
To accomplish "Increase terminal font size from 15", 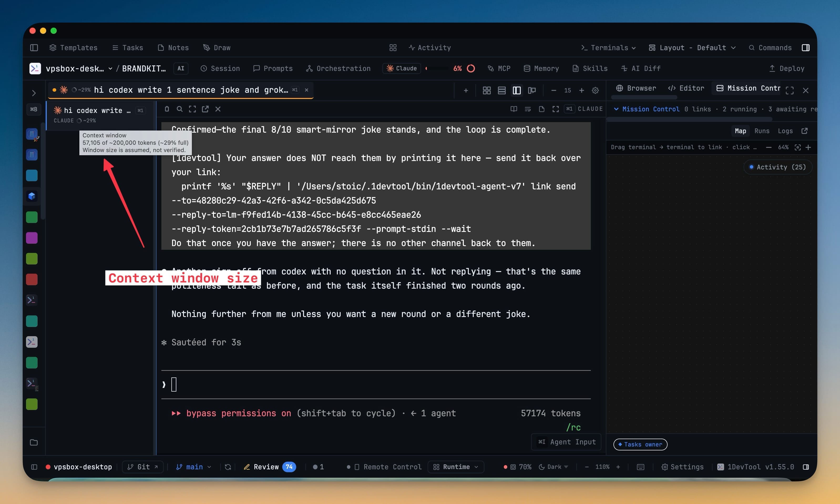I will (x=581, y=90).
